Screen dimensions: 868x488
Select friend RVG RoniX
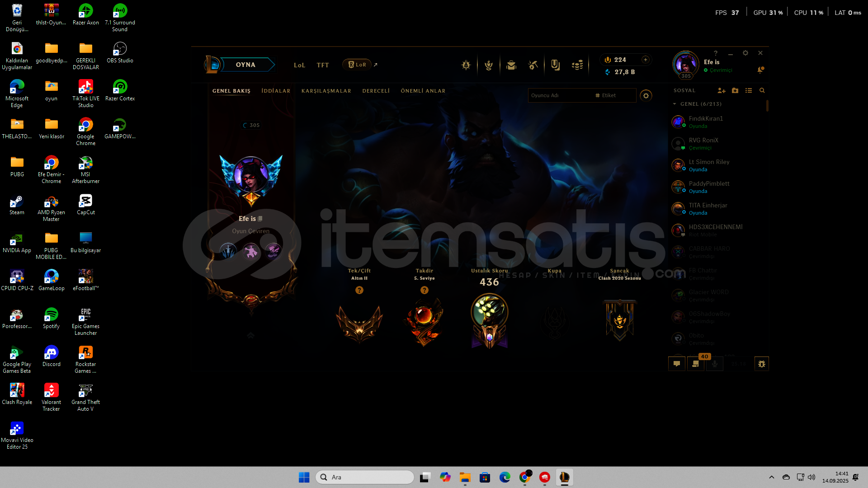[x=718, y=144]
